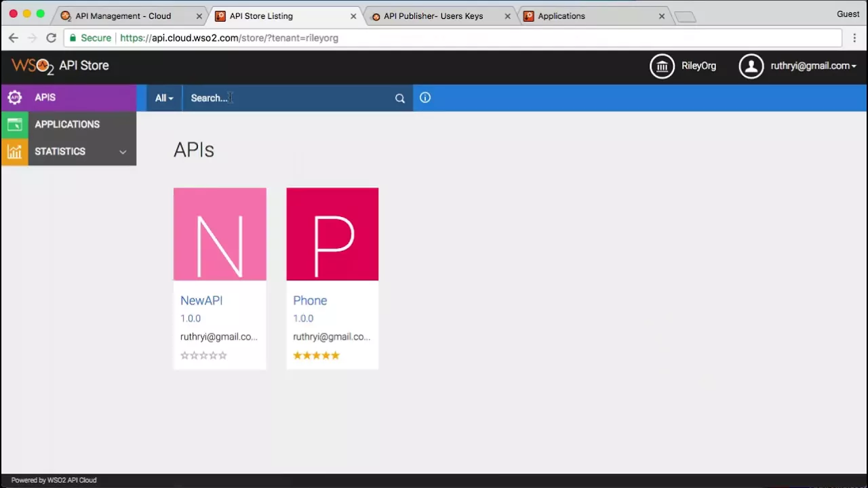This screenshot has width=868, height=488.
Task: Click the green Applications icon
Action: [x=14, y=125]
